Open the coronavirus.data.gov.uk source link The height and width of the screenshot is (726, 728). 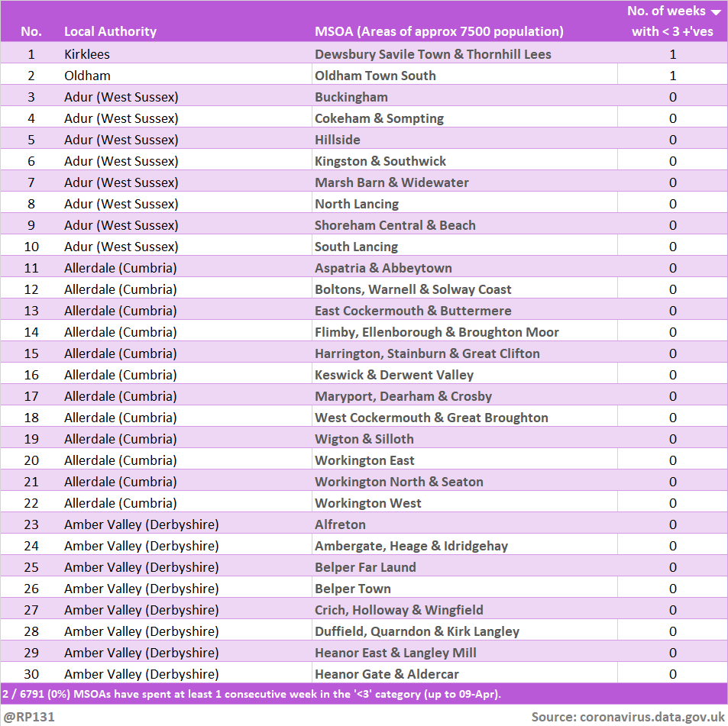652,717
